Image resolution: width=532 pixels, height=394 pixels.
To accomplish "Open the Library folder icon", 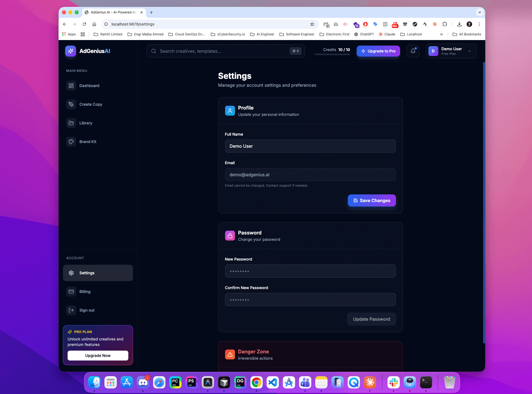I will [x=71, y=123].
